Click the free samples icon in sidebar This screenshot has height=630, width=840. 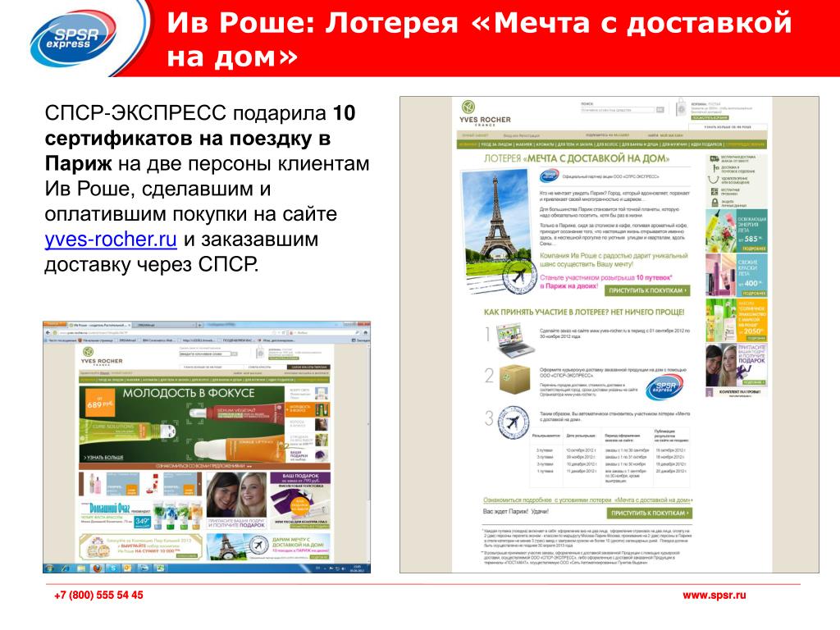point(714,191)
